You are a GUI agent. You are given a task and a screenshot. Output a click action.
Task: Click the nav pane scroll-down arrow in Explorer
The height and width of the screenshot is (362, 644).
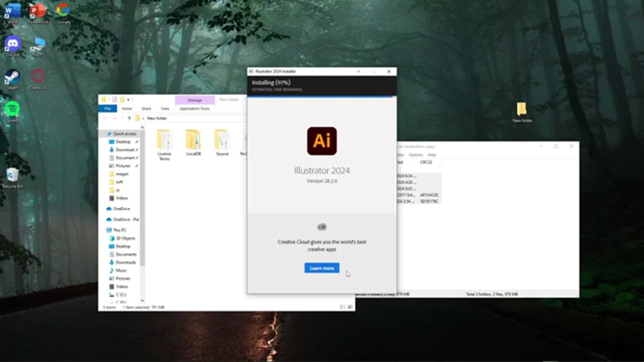click(142, 301)
